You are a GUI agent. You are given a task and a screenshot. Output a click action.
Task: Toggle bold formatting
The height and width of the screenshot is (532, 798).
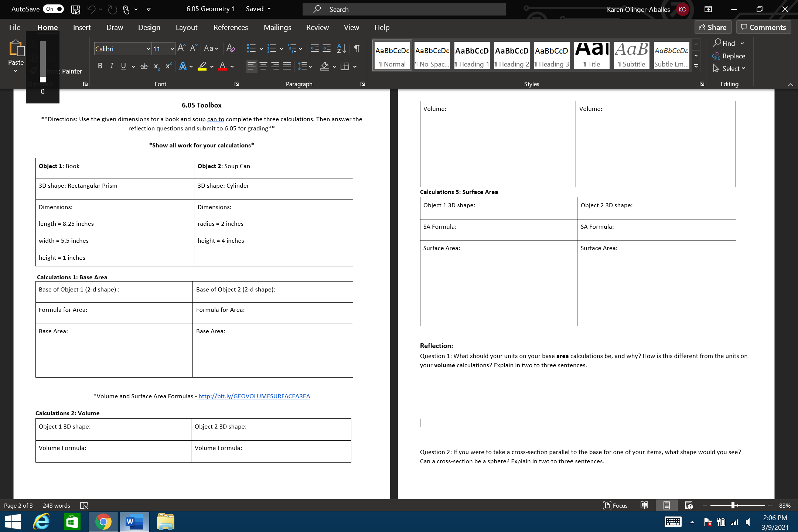click(x=100, y=66)
